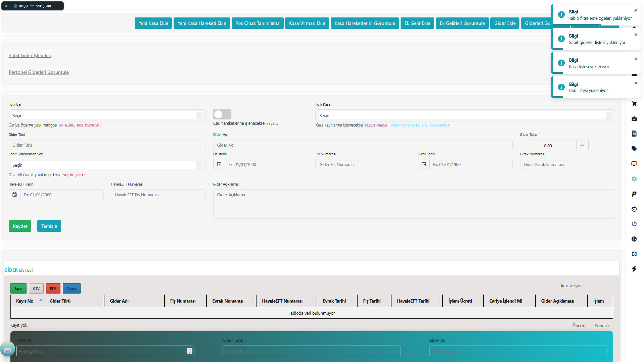Open the İlgili Kasa dropdown

[x=465, y=115]
